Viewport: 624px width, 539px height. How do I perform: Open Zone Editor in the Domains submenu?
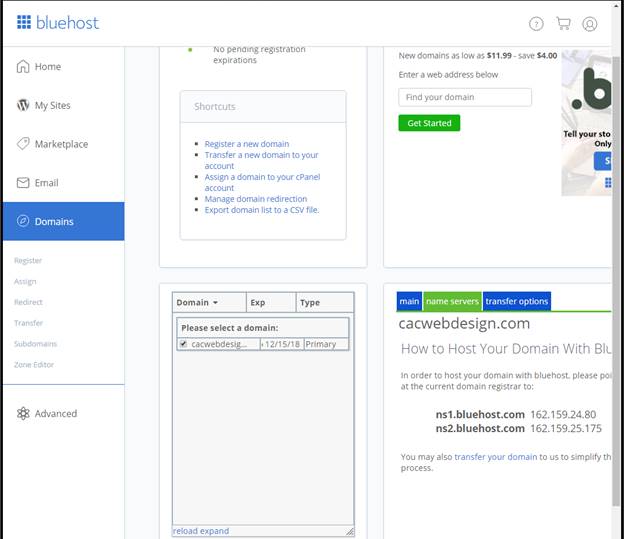[34, 365]
